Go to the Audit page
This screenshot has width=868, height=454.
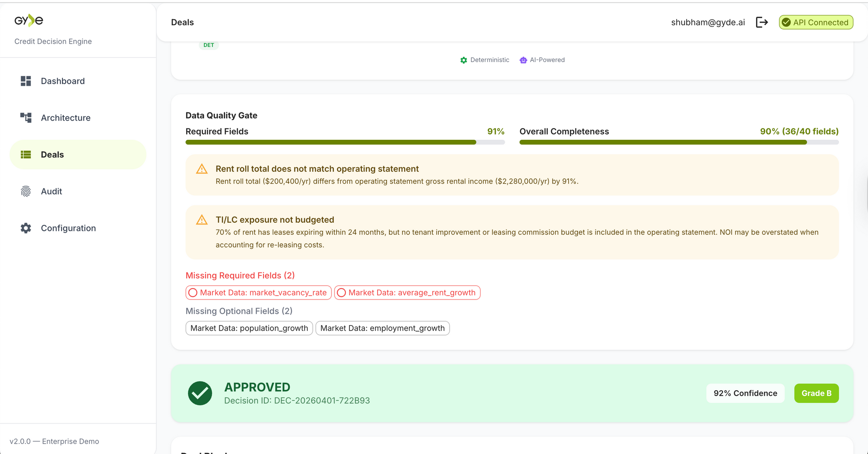[x=52, y=191]
